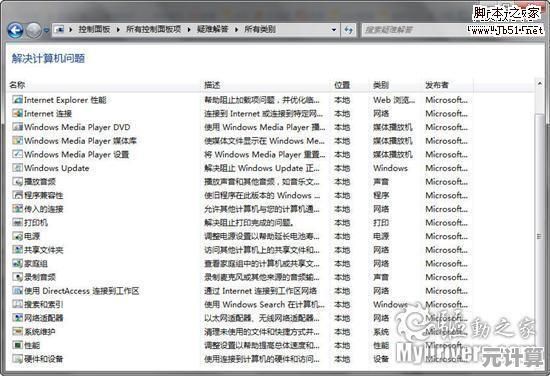
Task: Click the 系统维护 troubleshooter icon
Action: [x=17, y=331]
